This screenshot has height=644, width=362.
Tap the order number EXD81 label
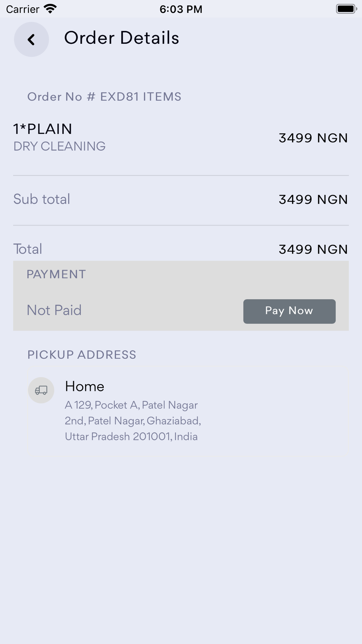(x=104, y=97)
